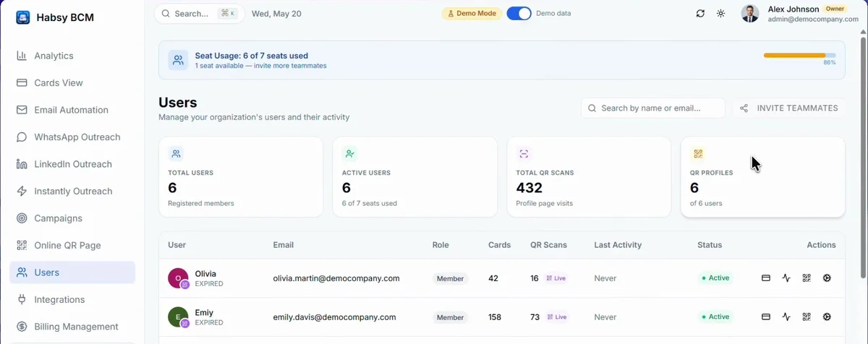Viewport: 868px width, 344px height.
Task: Click Olivia's Member role badge
Action: (451, 278)
